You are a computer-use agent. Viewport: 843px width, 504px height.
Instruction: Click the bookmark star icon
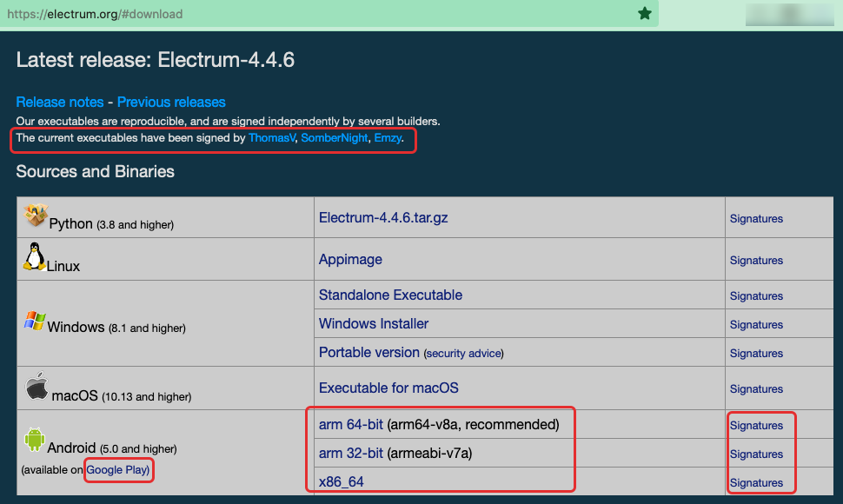pyautogui.click(x=645, y=13)
